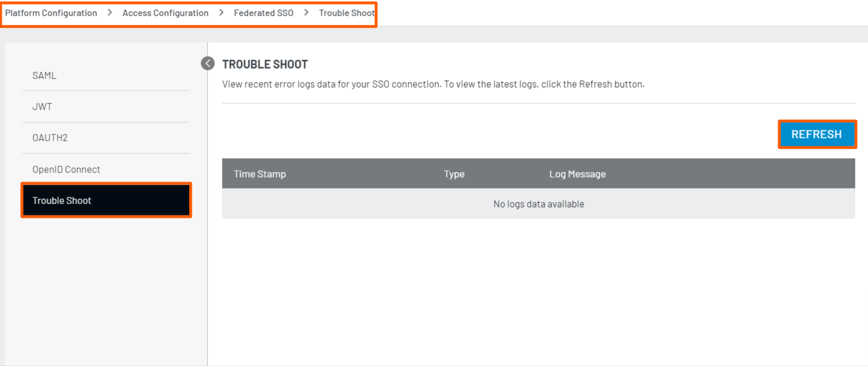Navigate to Platform Configuration breadcrumb

(51, 13)
